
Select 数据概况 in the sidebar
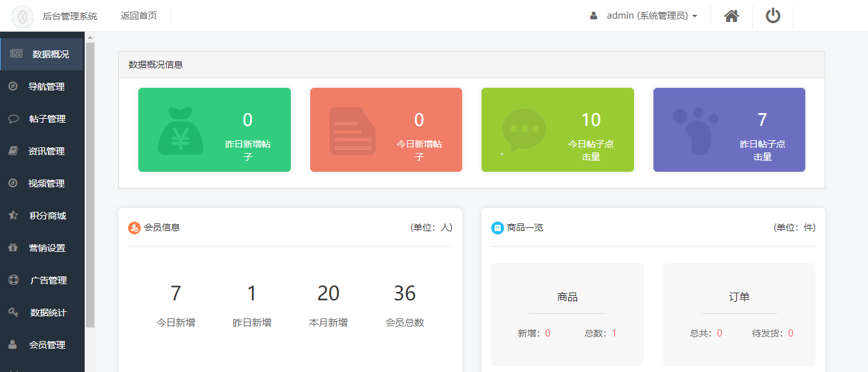(42, 54)
